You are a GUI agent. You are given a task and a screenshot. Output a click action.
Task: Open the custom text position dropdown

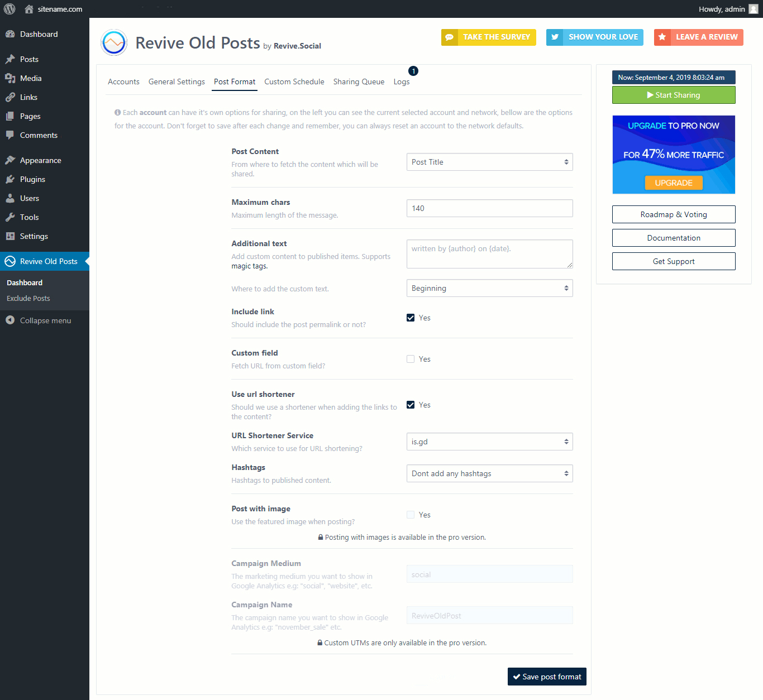(x=490, y=288)
